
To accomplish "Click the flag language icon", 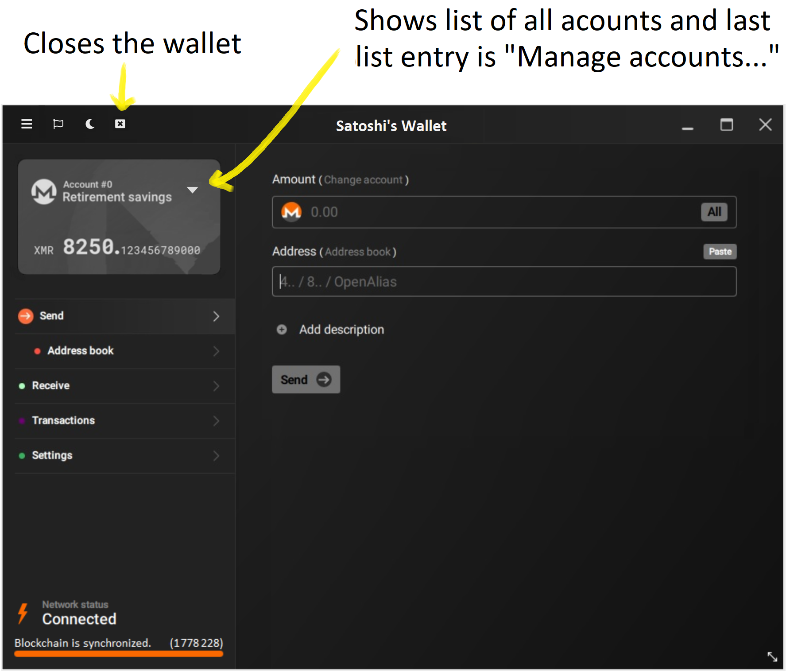I will [x=58, y=124].
